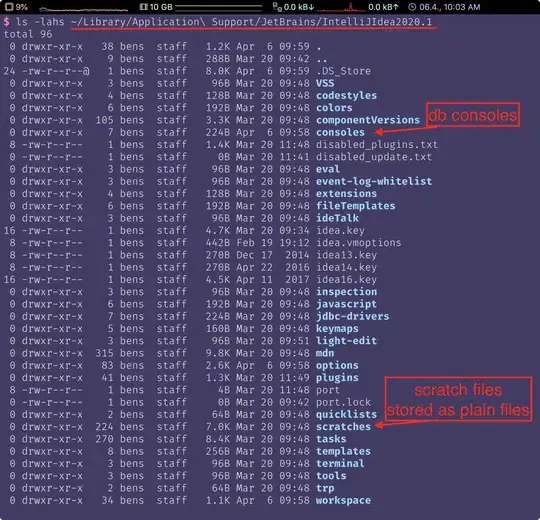Click the link count 315 in mdn row

coord(104,353)
